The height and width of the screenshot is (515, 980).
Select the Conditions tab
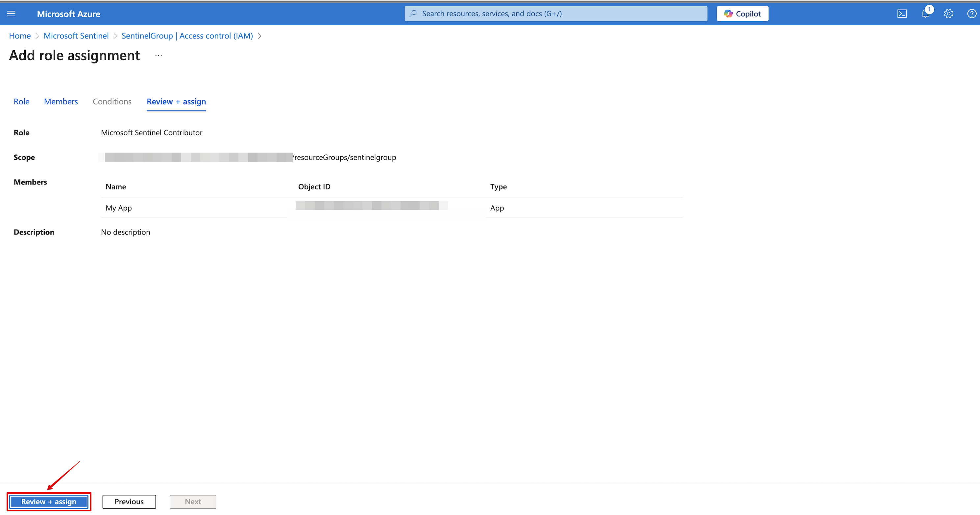coord(112,102)
